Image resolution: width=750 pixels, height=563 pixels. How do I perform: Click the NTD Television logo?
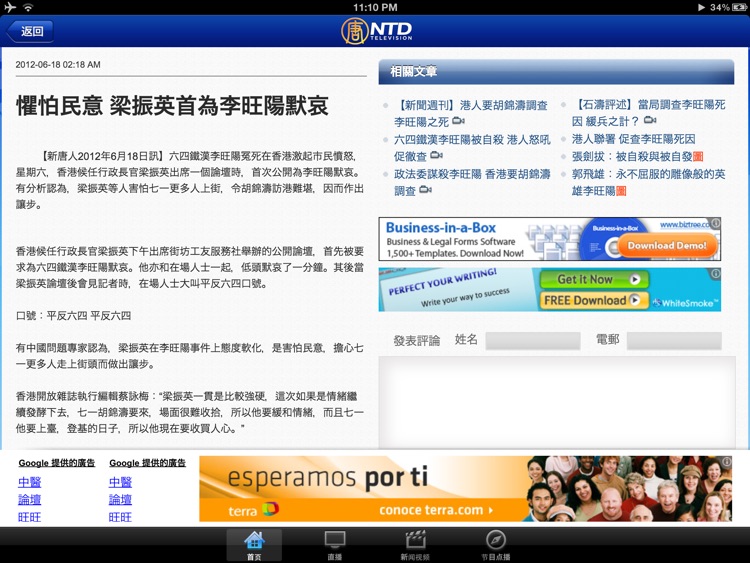375,30
